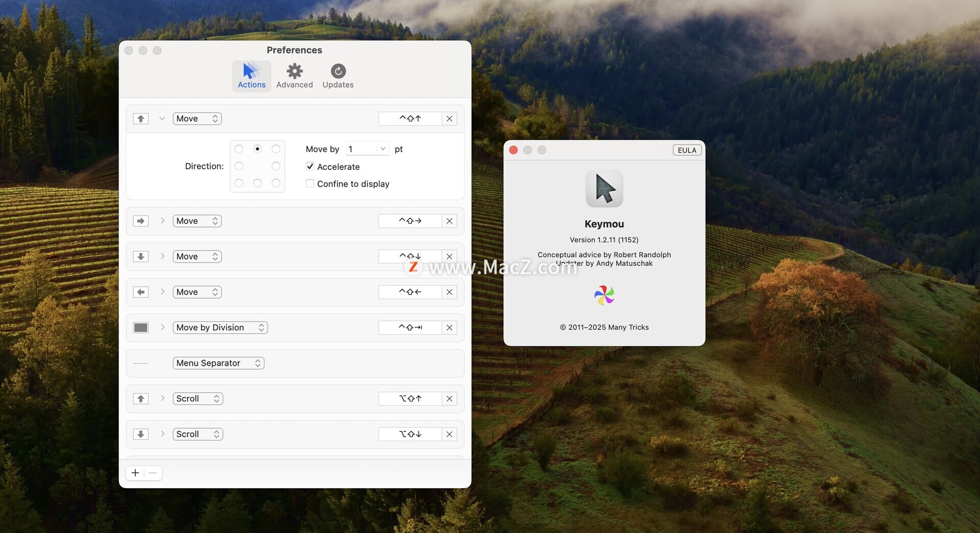Click the Control-Shift-Up shortcut recorder field

point(410,119)
